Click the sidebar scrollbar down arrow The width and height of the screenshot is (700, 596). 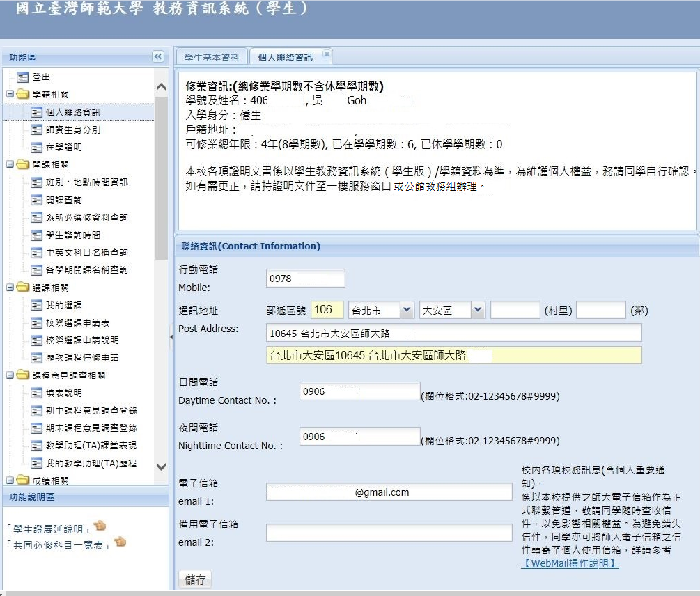(162, 466)
